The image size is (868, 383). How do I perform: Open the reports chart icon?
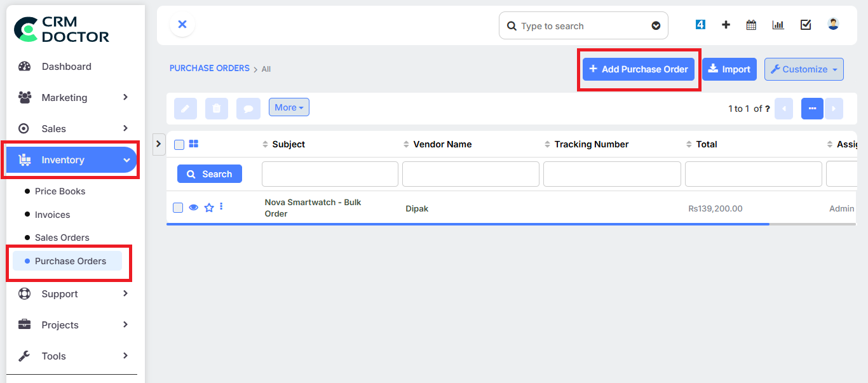(778, 25)
